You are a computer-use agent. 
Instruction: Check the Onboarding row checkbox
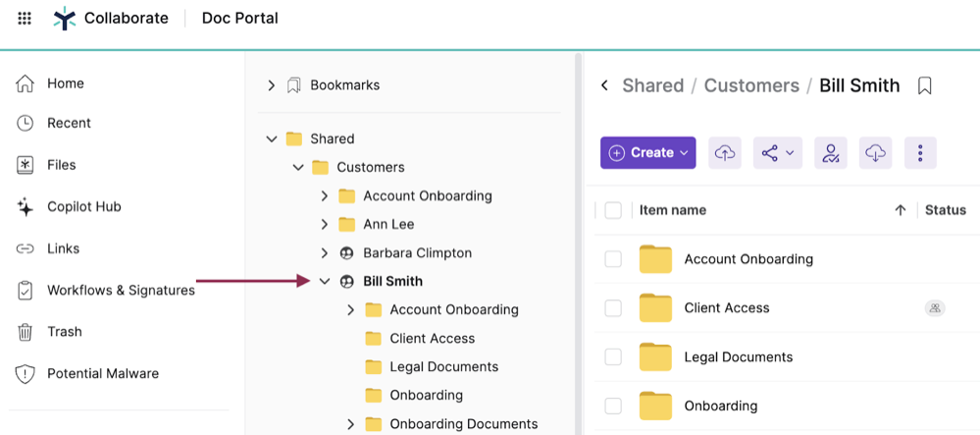(613, 407)
